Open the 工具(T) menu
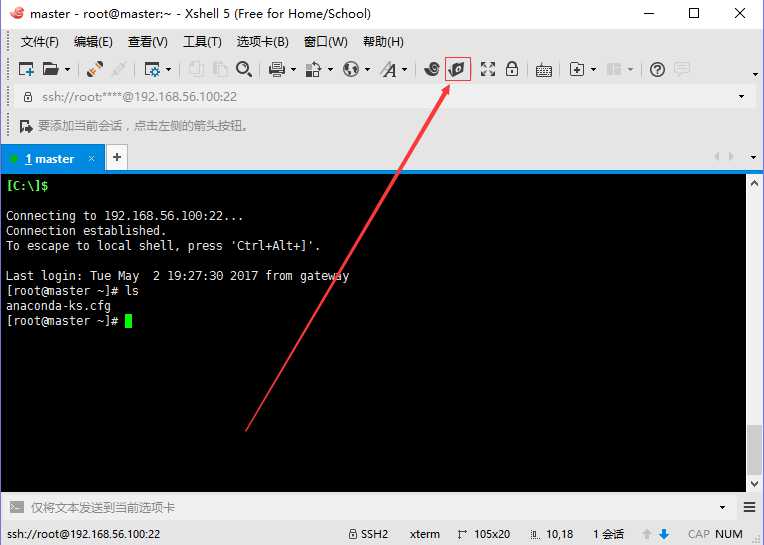The height and width of the screenshot is (545, 764). coord(202,42)
